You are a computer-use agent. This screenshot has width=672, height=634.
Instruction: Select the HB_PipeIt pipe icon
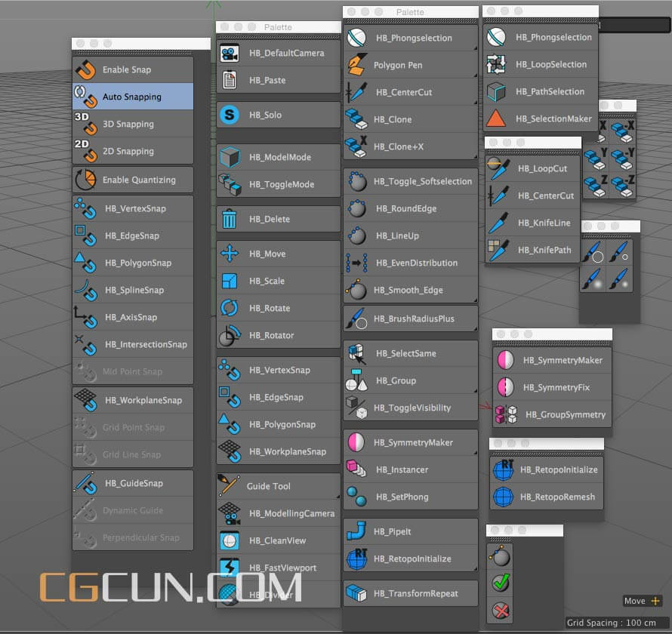click(356, 532)
